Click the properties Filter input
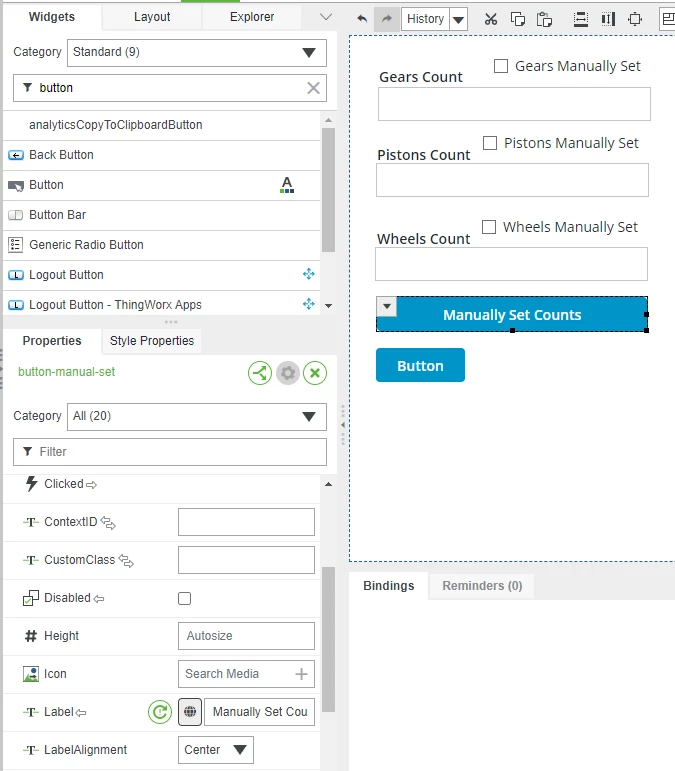Image resolution: width=675 pixels, height=771 pixels. point(170,452)
